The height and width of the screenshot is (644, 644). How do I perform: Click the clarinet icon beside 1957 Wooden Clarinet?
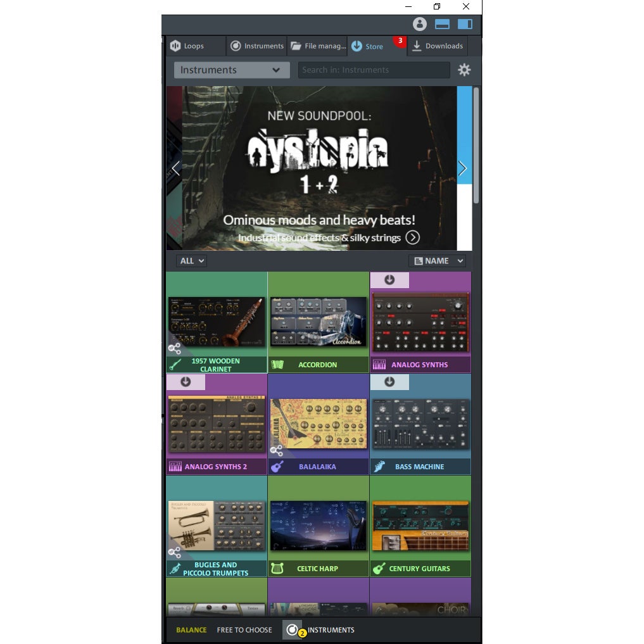click(175, 365)
